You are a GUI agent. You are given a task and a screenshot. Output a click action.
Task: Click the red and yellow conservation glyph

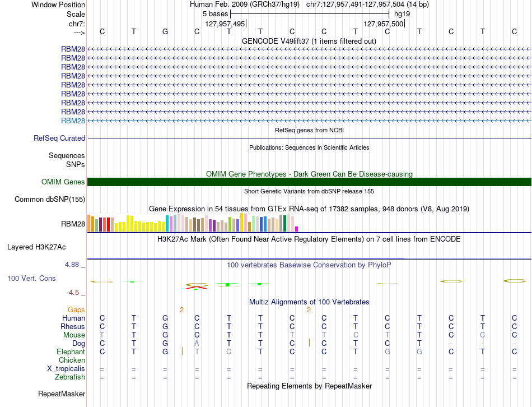(197, 286)
